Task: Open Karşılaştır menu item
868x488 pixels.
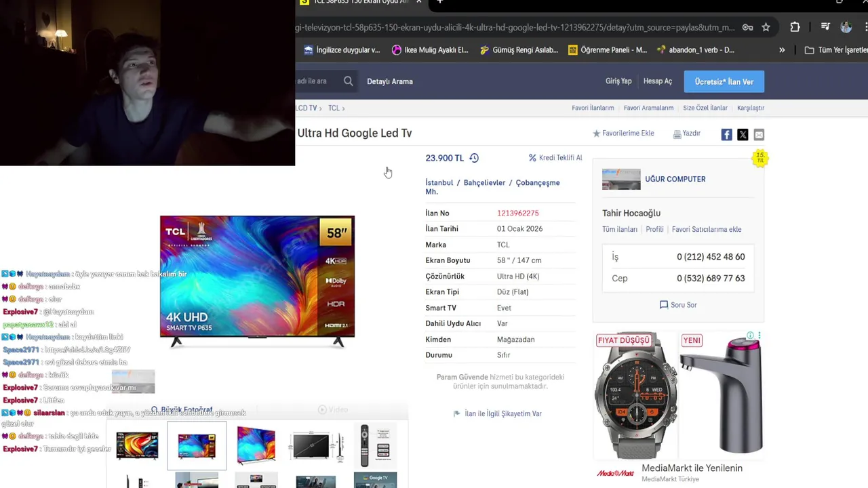Action: [x=751, y=108]
